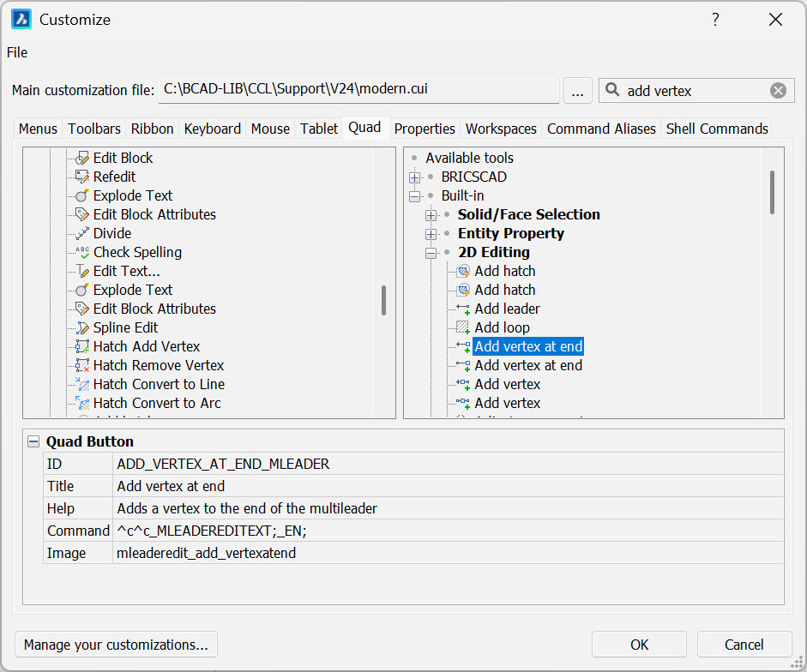Click the Available tools panel scrollbar thumb

(x=772, y=193)
